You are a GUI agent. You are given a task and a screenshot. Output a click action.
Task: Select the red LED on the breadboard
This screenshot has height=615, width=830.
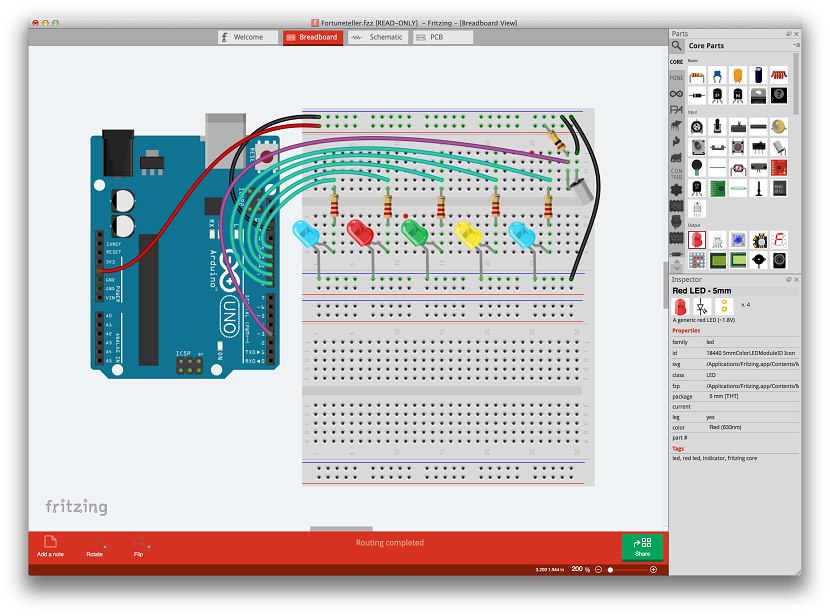360,233
